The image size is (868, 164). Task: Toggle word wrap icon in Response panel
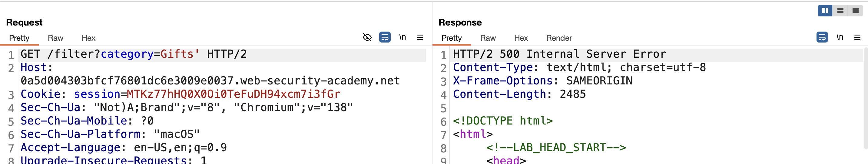[x=822, y=37]
